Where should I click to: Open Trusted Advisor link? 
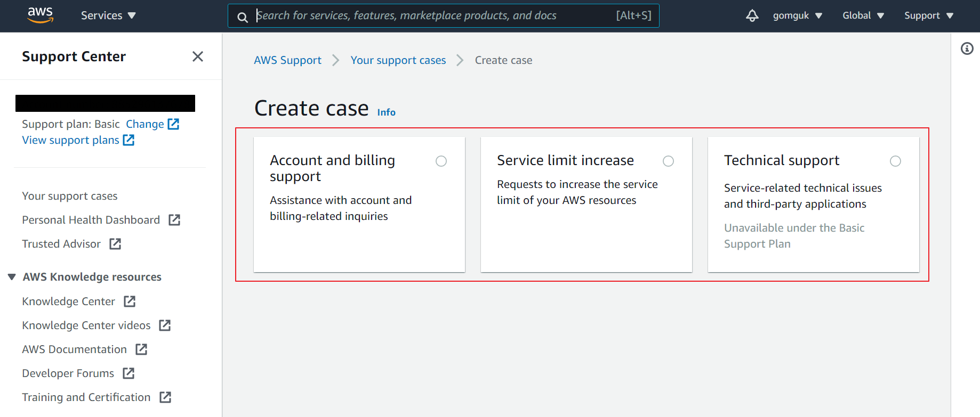coord(61,244)
